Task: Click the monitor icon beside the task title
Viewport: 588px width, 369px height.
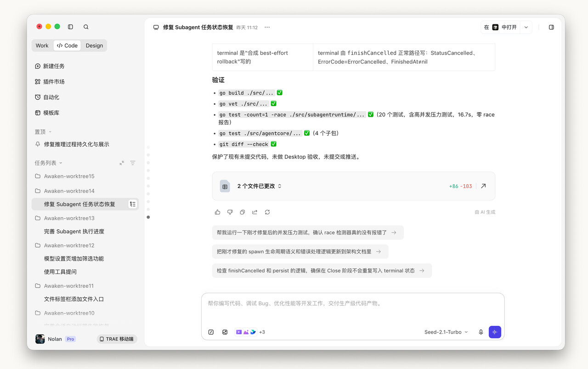Action: click(156, 28)
